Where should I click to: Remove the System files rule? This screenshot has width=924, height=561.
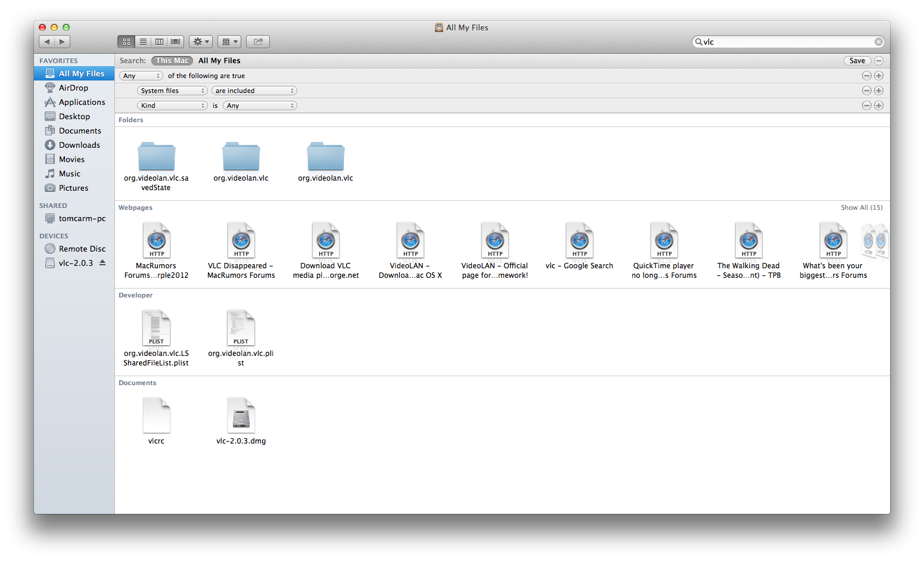pyautogui.click(x=867, y=91)
